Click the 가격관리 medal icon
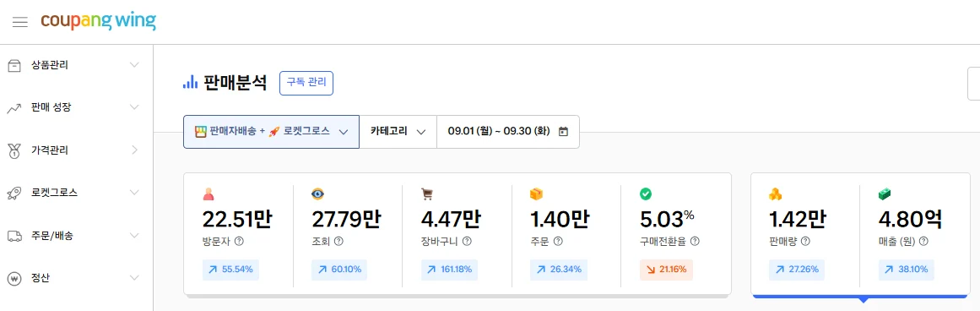 [14, 150]
